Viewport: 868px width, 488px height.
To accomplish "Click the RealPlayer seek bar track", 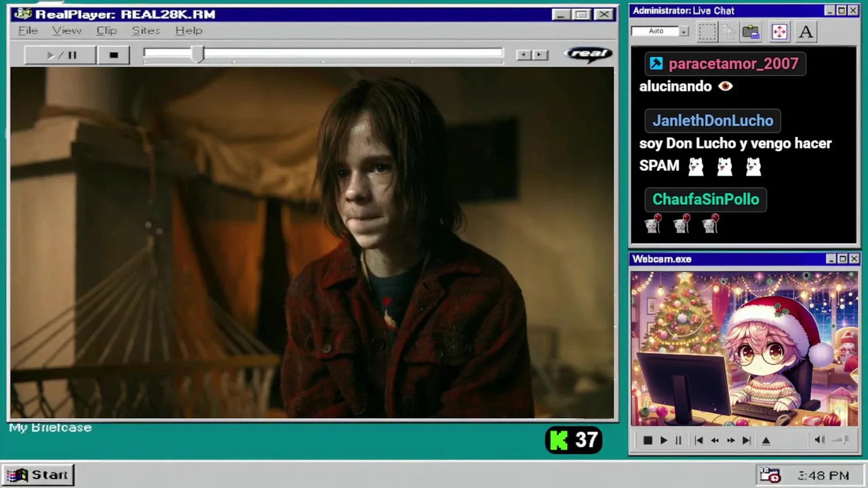I will click(x=323, y=54).
